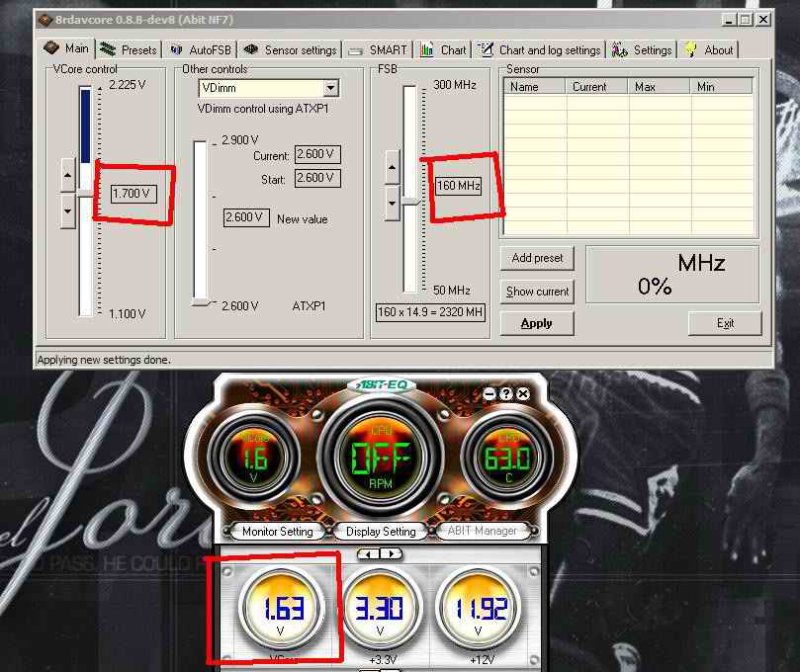
Task: Open Display Setting in ABIT EQ
Action: click(381, 532)
